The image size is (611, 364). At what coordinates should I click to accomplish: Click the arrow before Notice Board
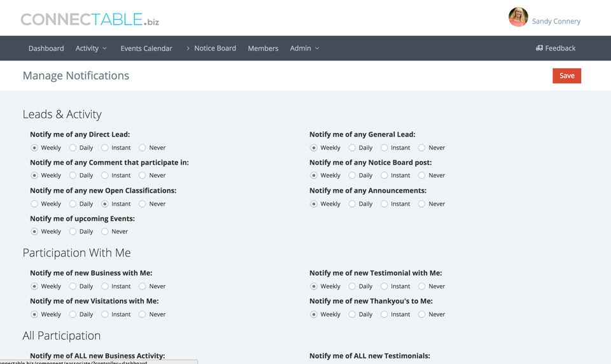tap(188, 48)
